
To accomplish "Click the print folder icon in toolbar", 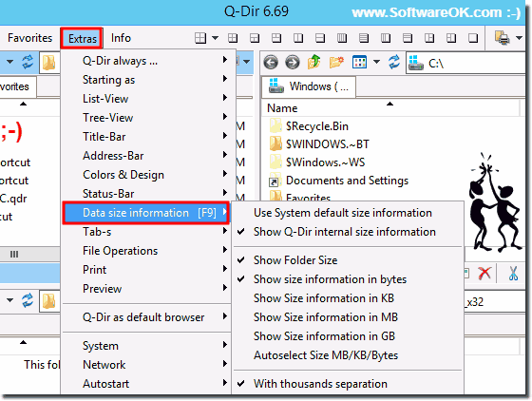I will pos(502,38).
